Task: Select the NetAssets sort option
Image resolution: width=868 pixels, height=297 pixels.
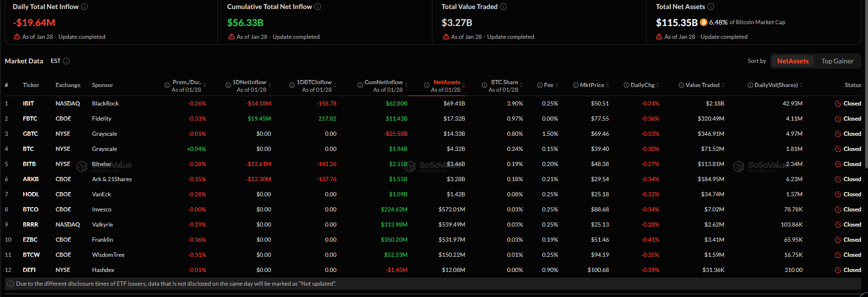Action: point(793,61)
